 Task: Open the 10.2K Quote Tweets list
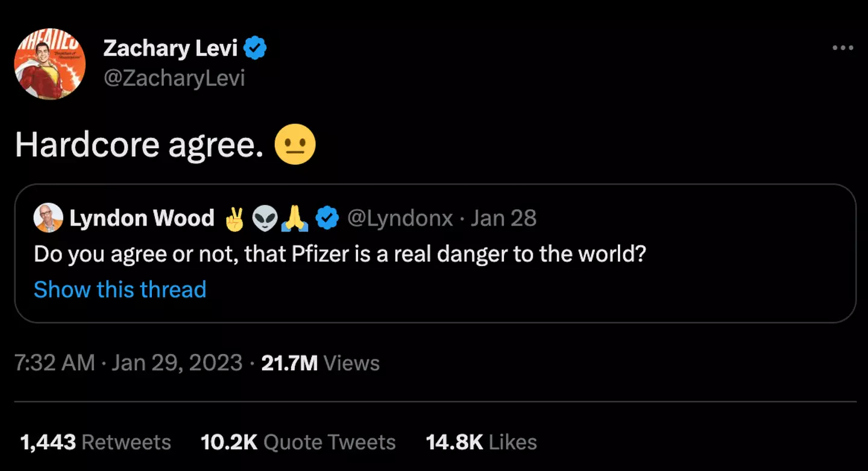pyautogui.click(x=298, y=442)
